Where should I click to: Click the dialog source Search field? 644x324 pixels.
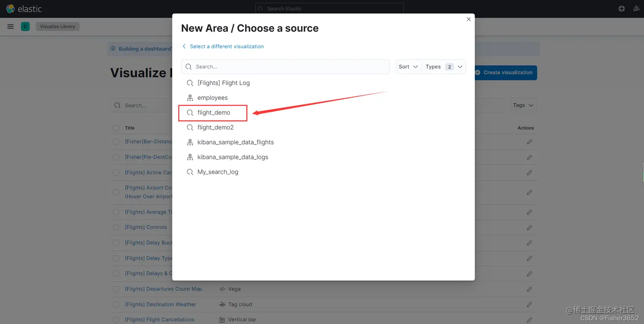click(285, 67)
